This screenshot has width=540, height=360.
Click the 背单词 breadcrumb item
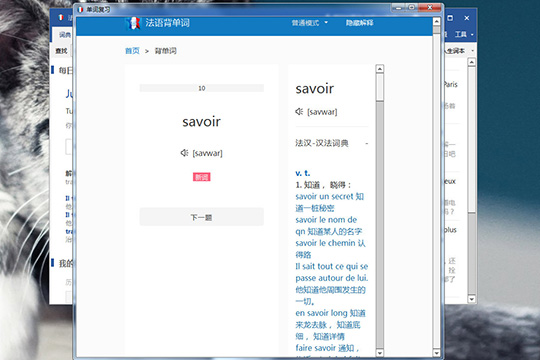166,51
